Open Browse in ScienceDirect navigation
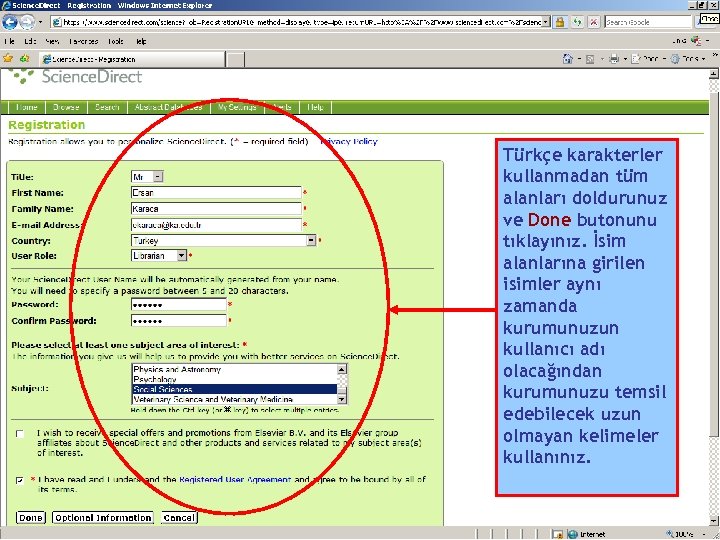Screen dimensions: 720x540 [66, 107]
